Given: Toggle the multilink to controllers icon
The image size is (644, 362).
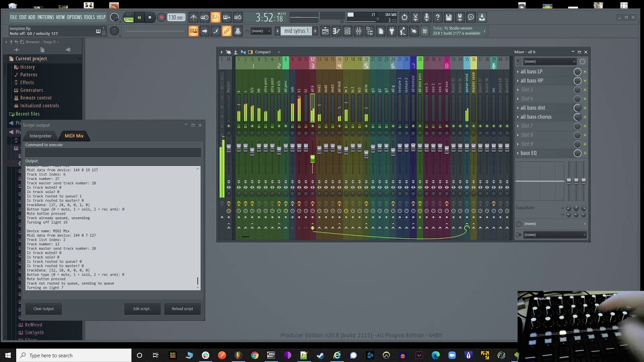Looking at the screenshot, I should [x=237, y=31].
